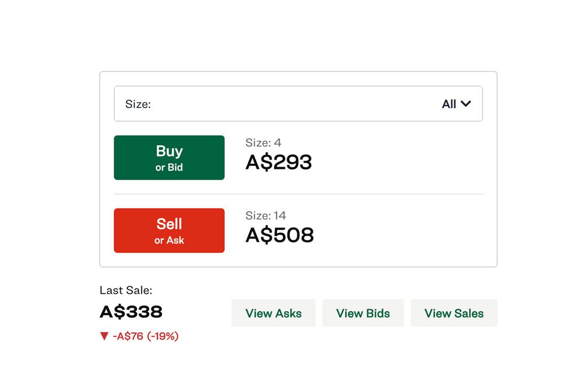
Task: Click the red down-triangle price drop indicator
Action: 104,337
